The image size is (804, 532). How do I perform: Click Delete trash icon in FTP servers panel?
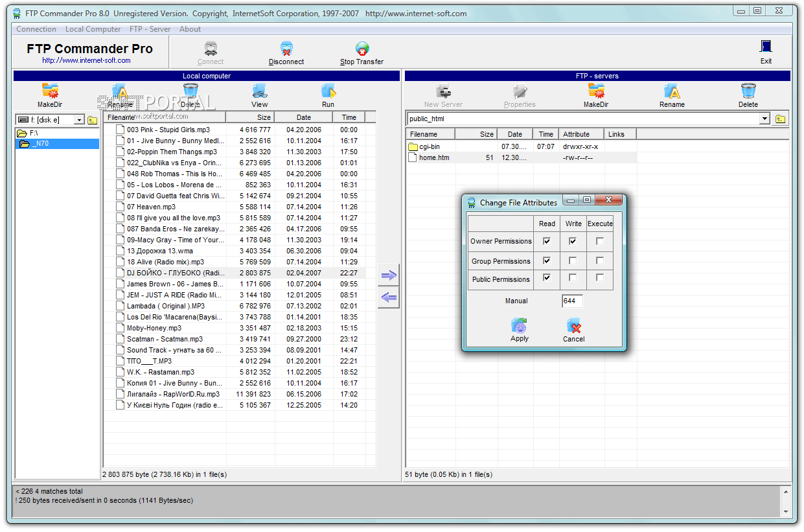748,91
